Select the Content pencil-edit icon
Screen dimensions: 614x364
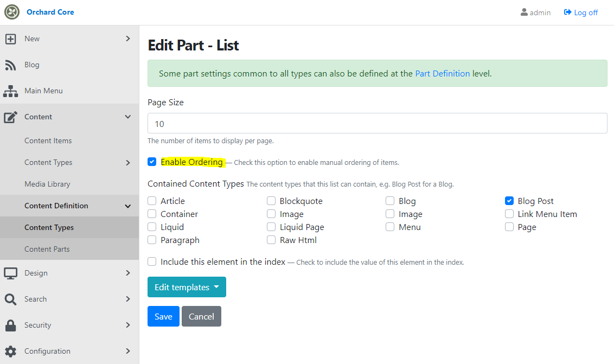click(10, 117)
